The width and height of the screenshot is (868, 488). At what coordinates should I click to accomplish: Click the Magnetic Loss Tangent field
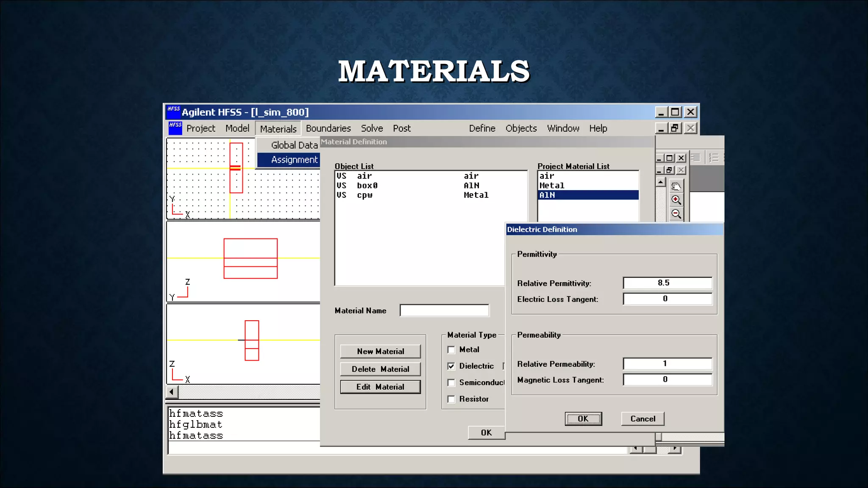pos(668,380)
